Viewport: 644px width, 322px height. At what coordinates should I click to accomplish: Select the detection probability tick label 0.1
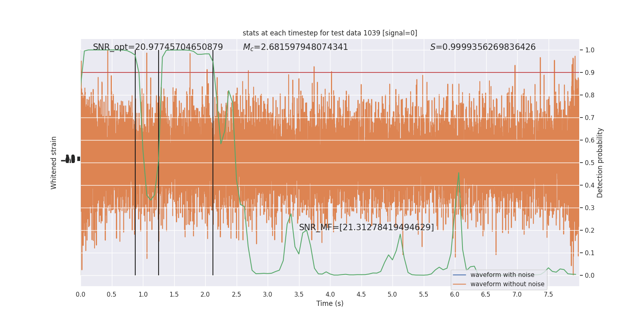point(590,253)
